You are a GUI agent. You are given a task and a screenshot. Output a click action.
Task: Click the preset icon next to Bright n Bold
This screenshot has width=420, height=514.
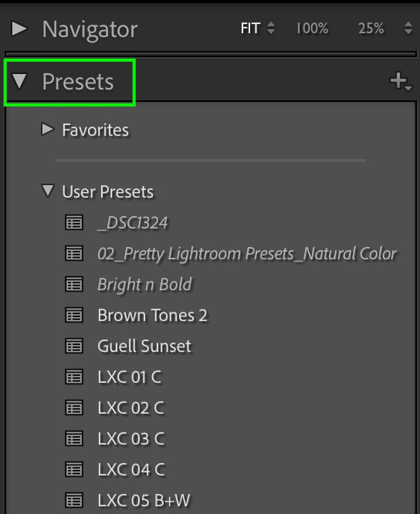[74, 284]
